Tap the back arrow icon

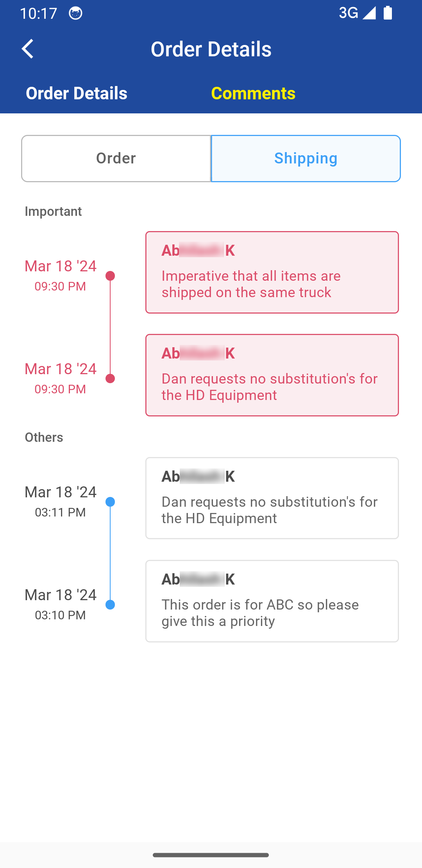tap(27, 49)
